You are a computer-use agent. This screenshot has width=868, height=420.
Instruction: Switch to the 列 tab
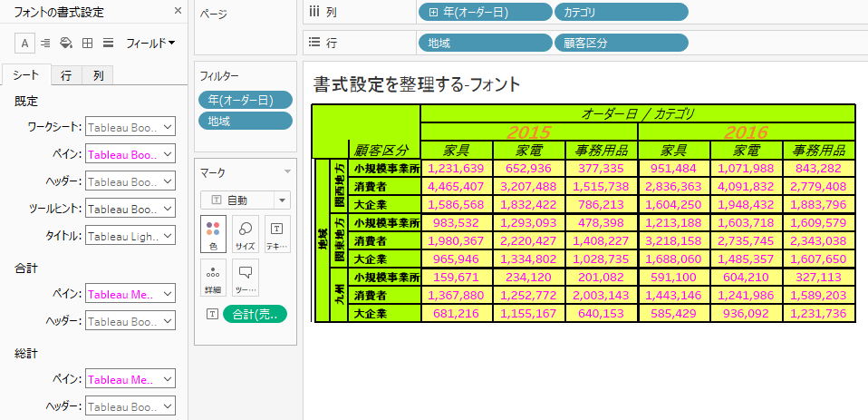tap(98, 76)
